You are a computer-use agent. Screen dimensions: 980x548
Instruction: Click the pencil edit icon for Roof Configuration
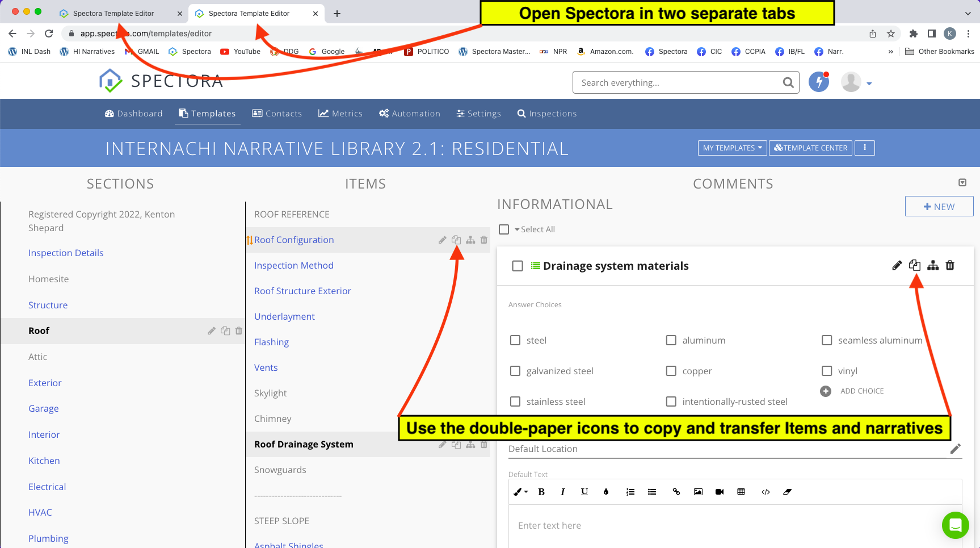(x=442, y=240)
